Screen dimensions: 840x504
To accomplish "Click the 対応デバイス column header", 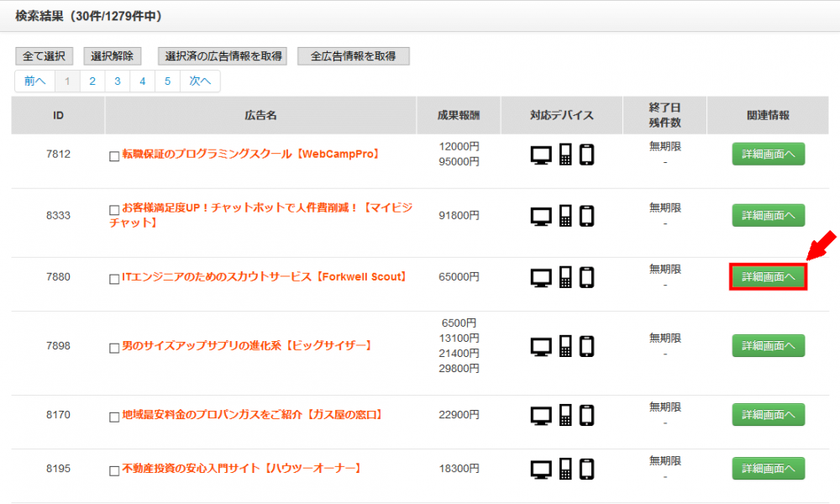I will [562, 115].
